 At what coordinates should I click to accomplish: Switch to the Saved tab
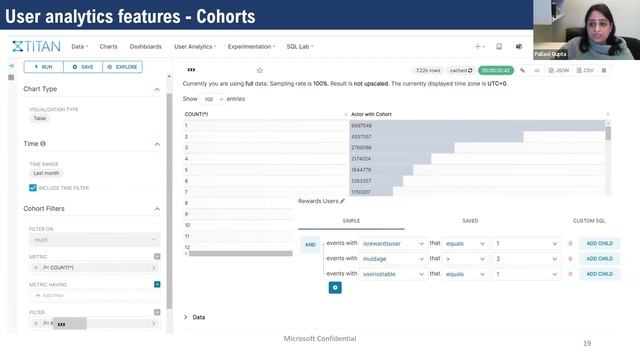[470, 221]
